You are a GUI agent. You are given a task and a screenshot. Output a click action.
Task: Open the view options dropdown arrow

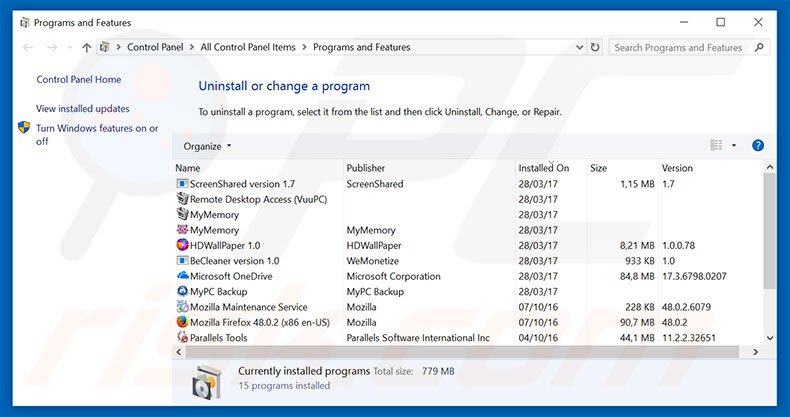pyautogui.click(x=734, y=146)
